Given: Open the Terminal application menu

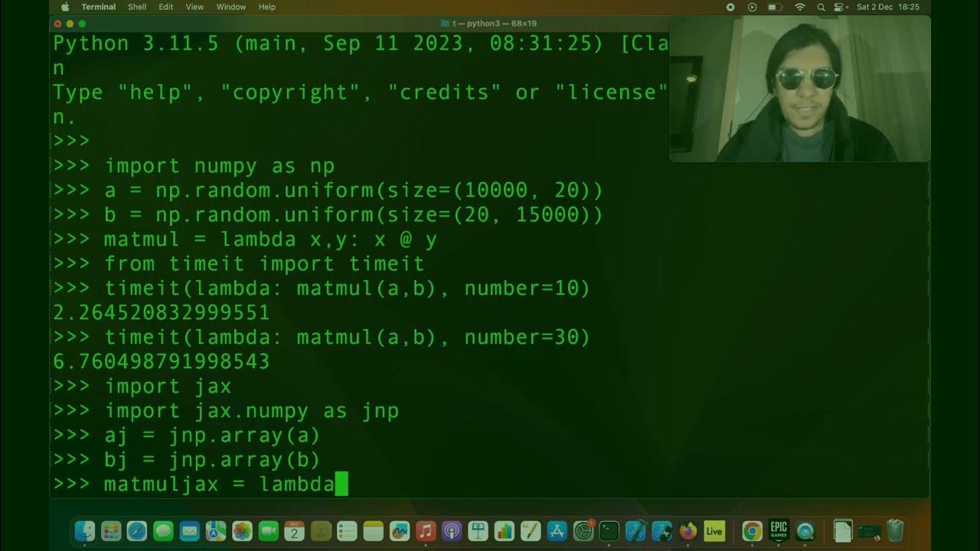Looking at the screenshot, I should [99, 7].
